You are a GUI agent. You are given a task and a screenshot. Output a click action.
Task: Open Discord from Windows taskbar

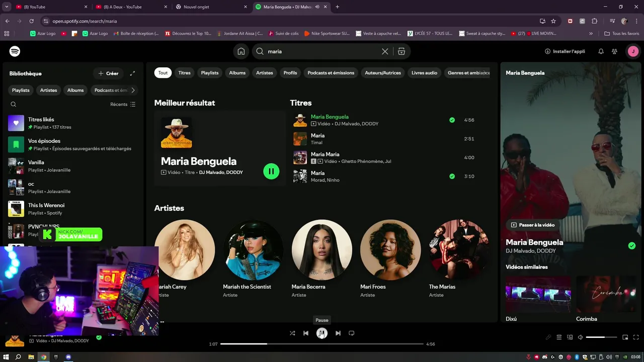pyautogui.click(x=69, y=357)
